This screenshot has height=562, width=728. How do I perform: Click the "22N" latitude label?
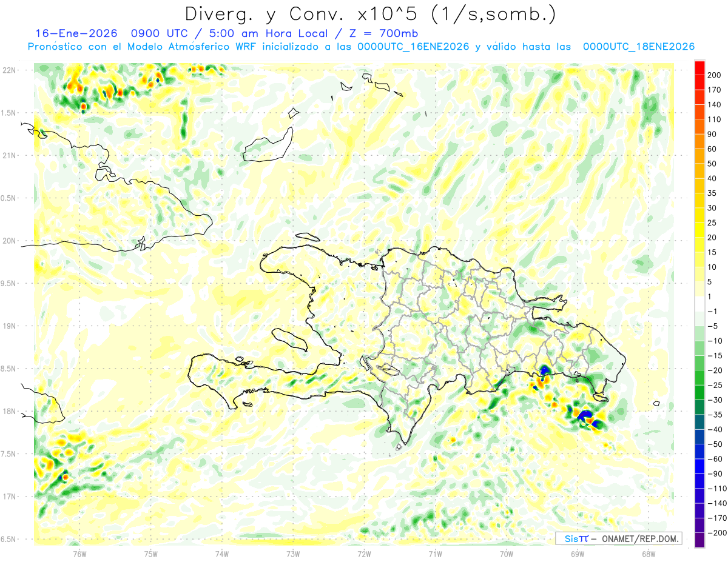coord(8,70)
